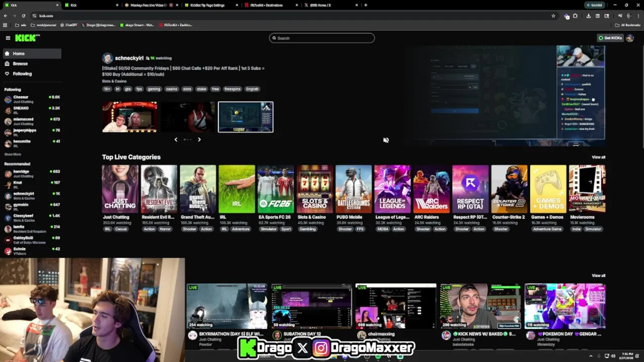
Task: Switch to the IRLToolkit Destinations browser tab
Action: [x=271, y=5]
